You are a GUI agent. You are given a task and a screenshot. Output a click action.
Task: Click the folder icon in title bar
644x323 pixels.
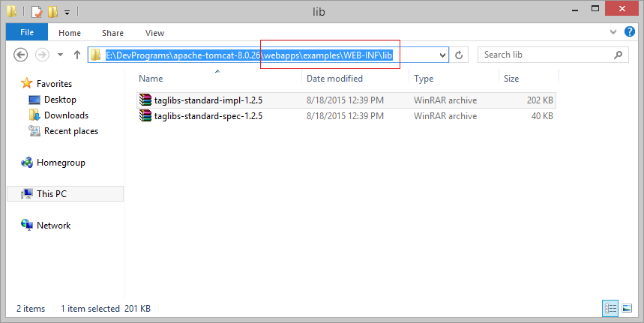pos(11,11)
